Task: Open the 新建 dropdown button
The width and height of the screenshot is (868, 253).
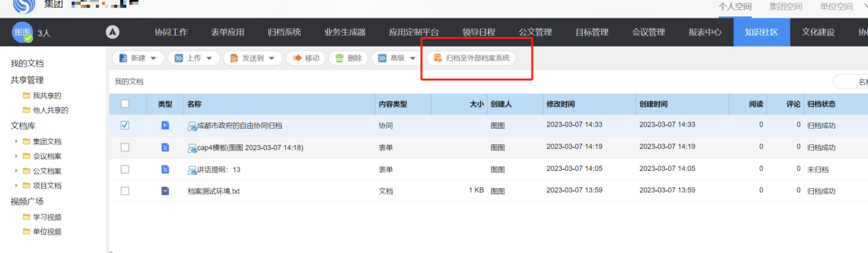Action: click(137, 58)
